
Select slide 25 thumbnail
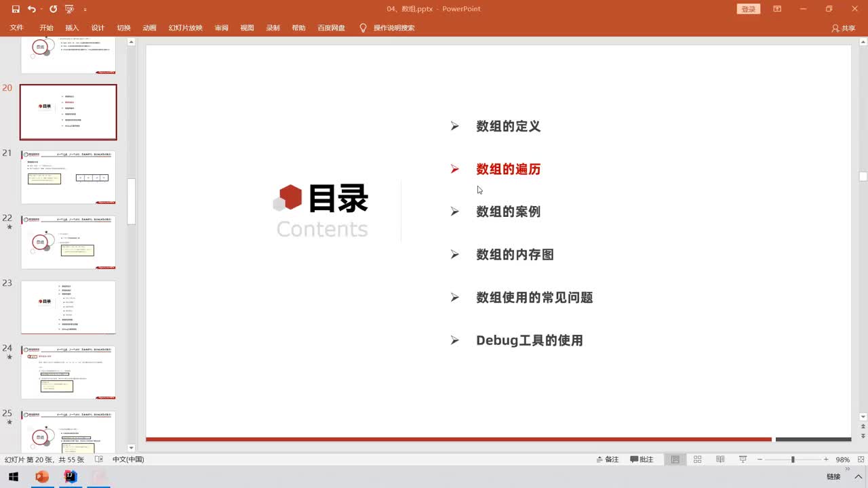tap(68, 432)
